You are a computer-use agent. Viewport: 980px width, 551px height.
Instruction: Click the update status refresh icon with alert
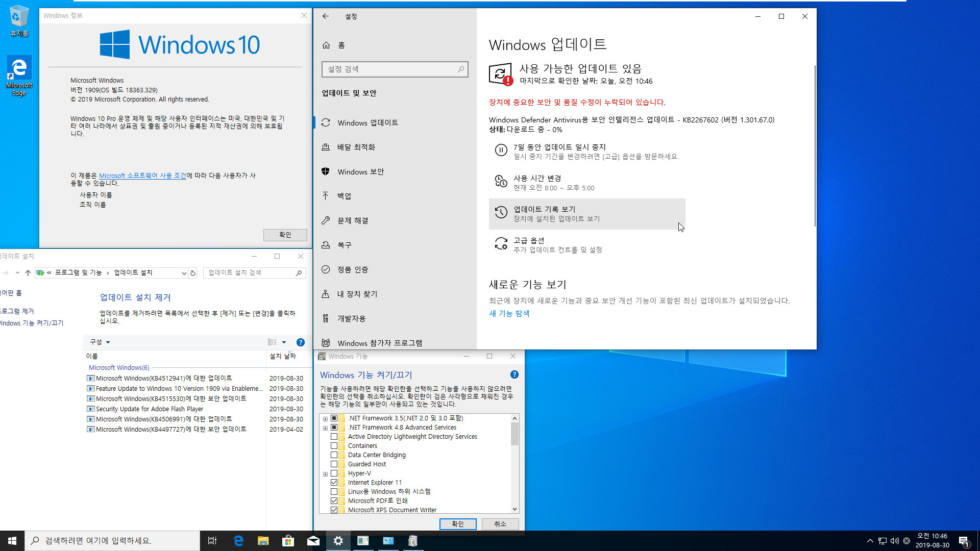[x=501, y=74]
